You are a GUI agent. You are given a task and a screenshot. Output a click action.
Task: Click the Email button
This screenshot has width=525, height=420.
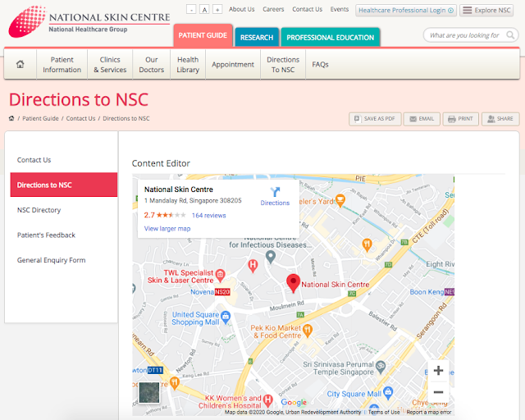click(422, 119)
